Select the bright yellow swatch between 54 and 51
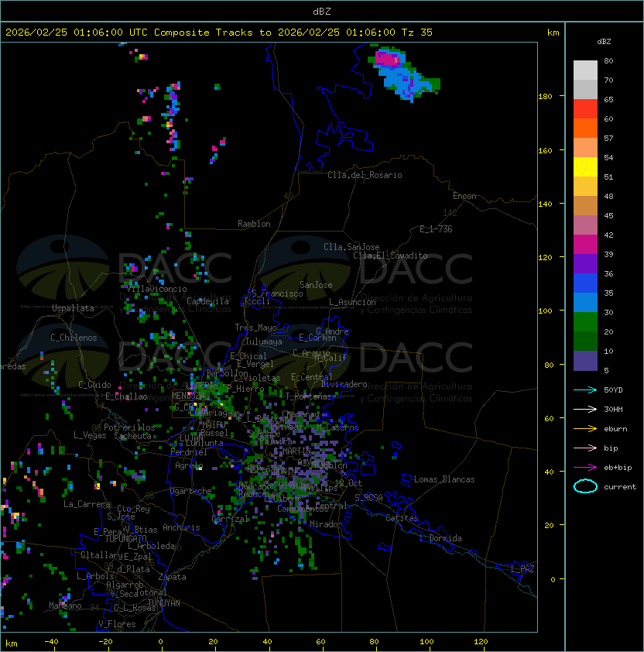This screenshot has width=644, height=652. [x=585, y=166]
